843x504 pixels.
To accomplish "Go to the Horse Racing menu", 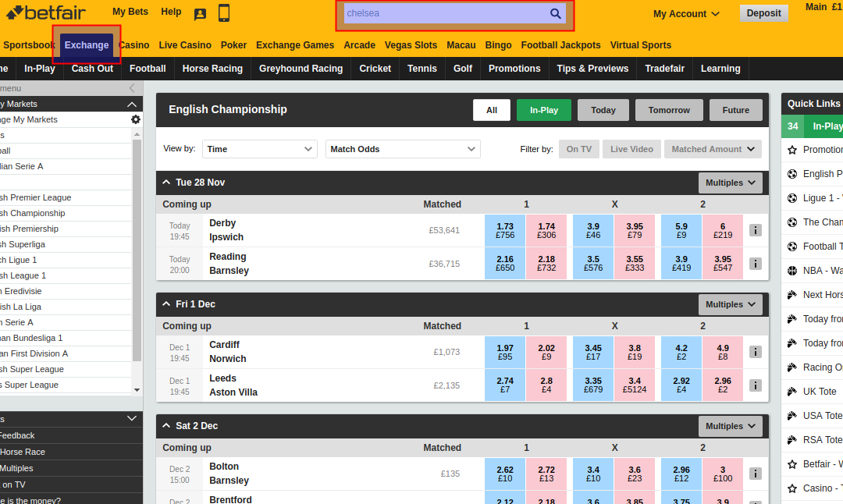I will 212,69.
